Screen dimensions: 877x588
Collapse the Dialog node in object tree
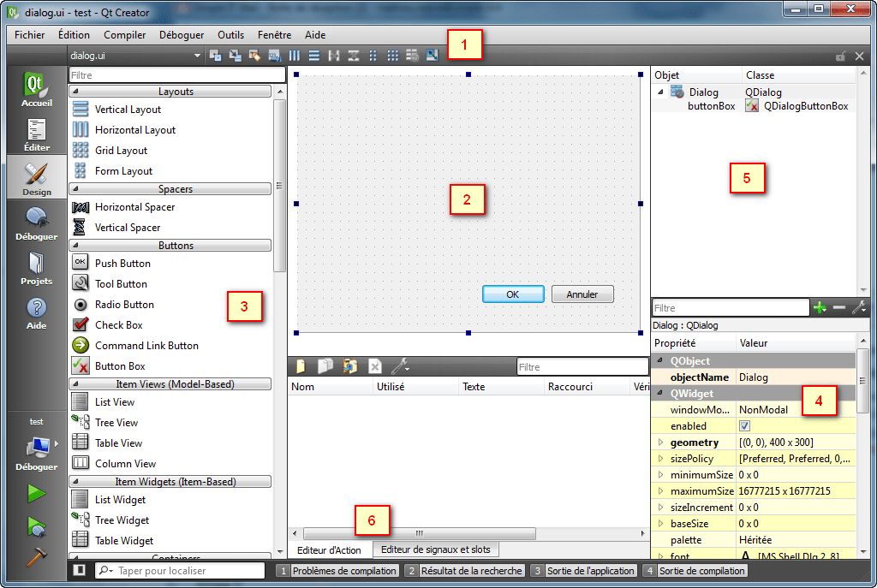click(x=660, y=92)
